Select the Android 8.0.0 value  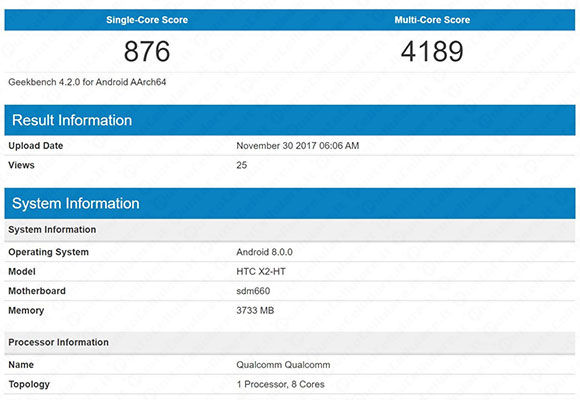[x=264, y=252]
